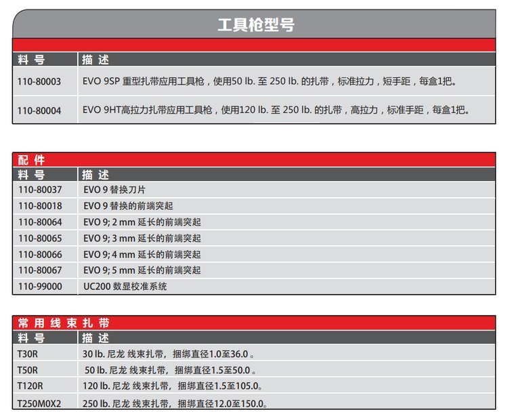Click the 配件 section header

[31, 160]
